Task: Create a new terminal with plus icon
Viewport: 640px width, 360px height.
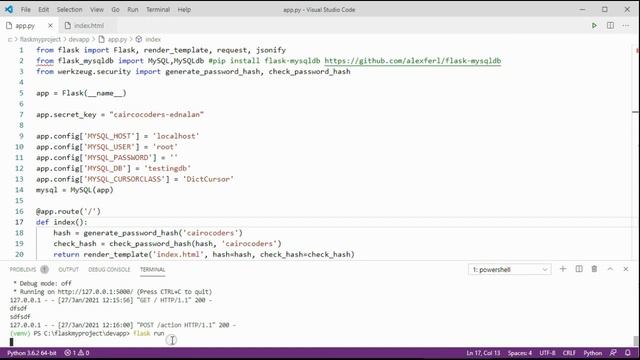Action: [563, 269]
